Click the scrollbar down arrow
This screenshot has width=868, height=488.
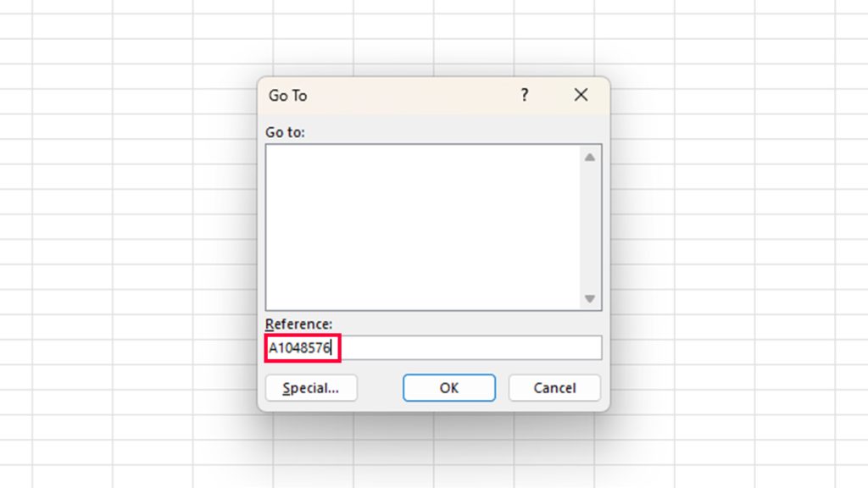click(589, 299)
